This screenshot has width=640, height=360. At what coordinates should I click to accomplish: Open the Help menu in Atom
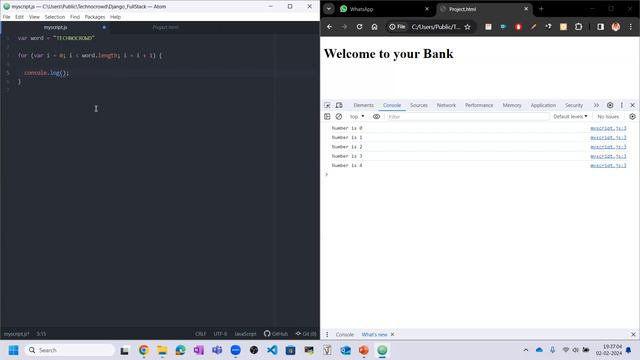pos(116,17)
